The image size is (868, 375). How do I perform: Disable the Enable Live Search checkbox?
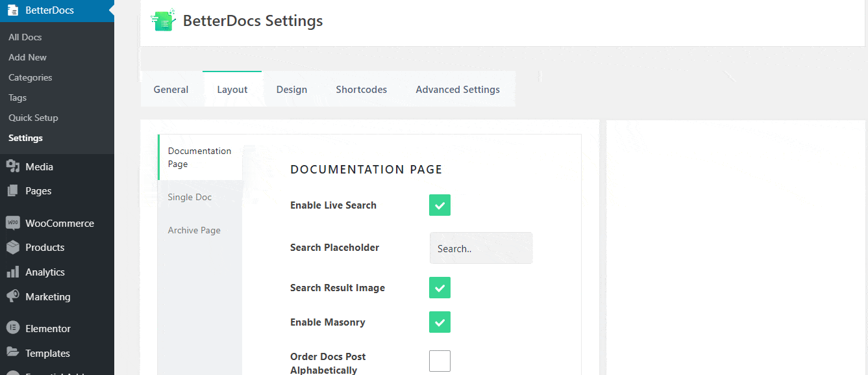(440, 205)
